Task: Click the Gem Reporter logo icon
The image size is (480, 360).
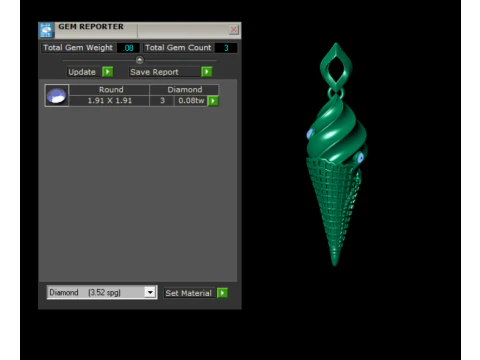Action: 46,30
